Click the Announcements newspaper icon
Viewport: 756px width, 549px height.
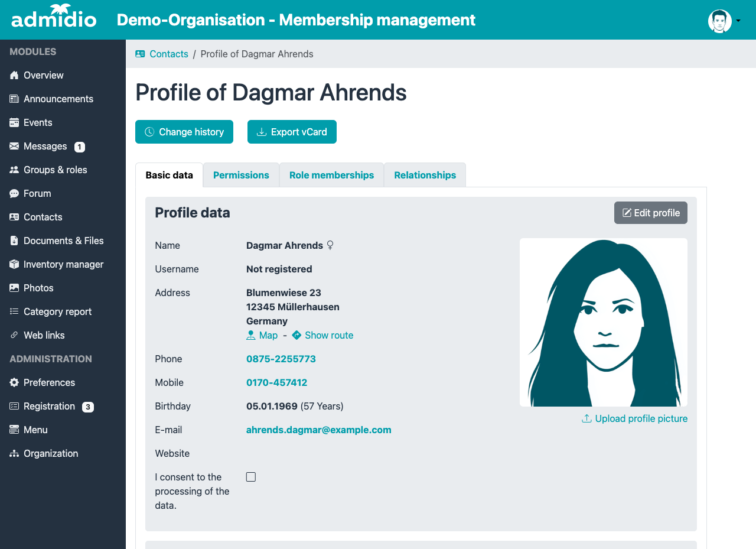point(14,99)
